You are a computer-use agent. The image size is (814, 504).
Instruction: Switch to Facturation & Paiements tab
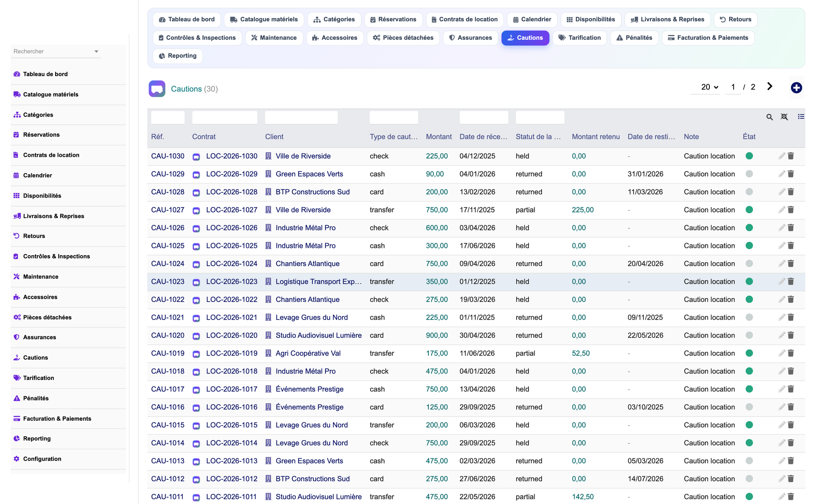click(x=708, y=38)
